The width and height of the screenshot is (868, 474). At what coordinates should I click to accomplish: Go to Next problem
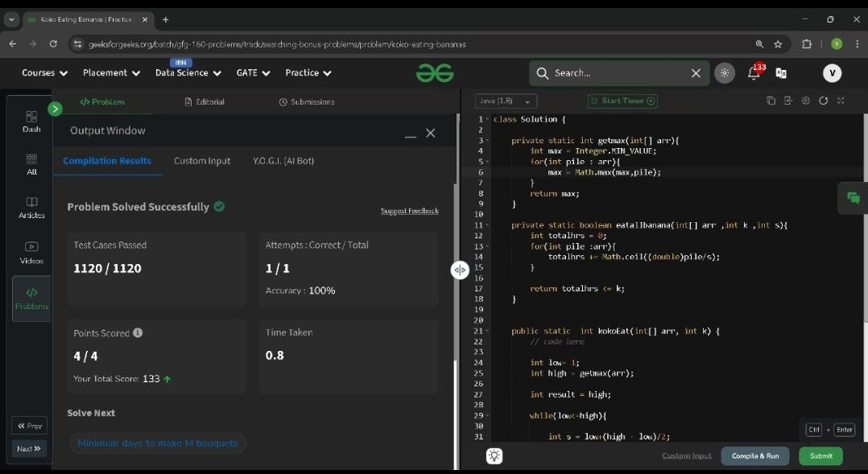click(29, 448)
